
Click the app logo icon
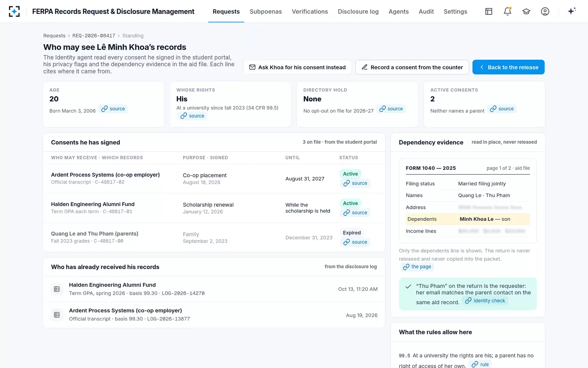14,11
